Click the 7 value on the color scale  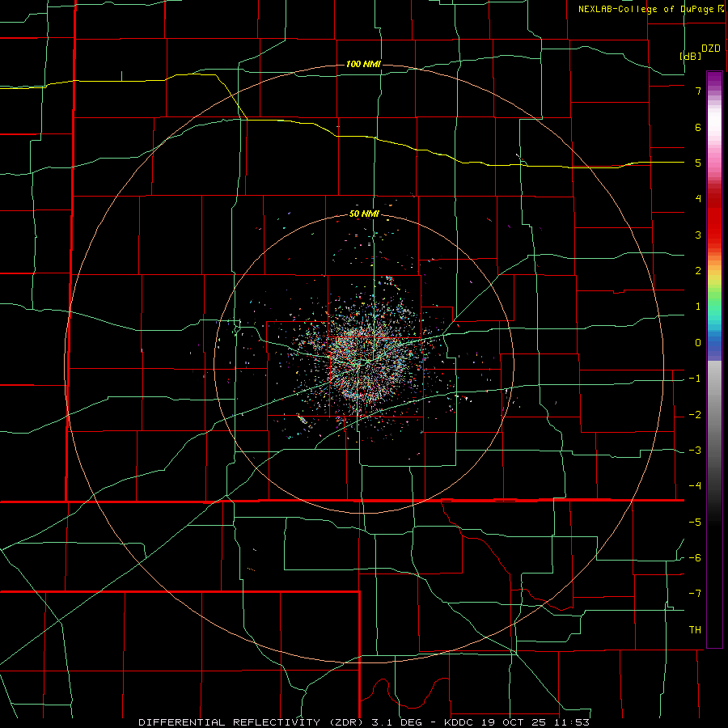pyautogui.click(x=698, y=91)
